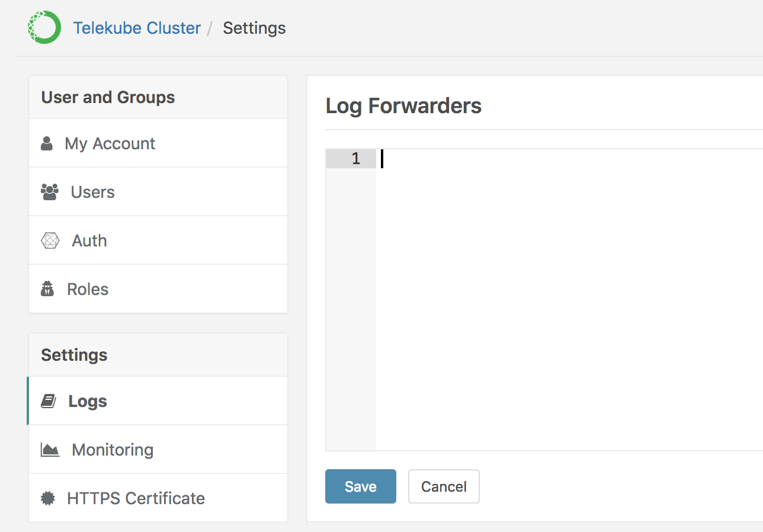Open the HTTPS Certificate settings
The height and width of the screenshot is (532, 763).
click(x=136, y=498)
